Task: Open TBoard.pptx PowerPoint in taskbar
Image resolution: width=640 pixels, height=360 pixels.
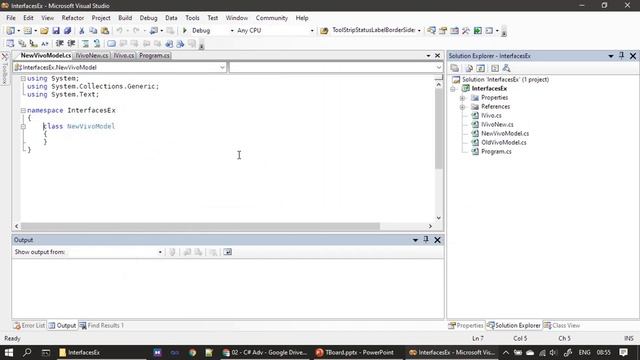Action: (x=355, y=352)
